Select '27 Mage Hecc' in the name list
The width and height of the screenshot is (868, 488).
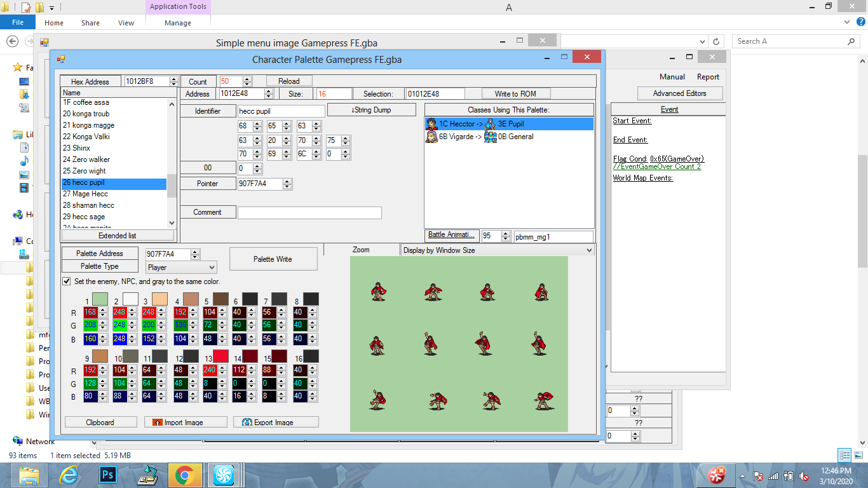(x=85, y=194)
